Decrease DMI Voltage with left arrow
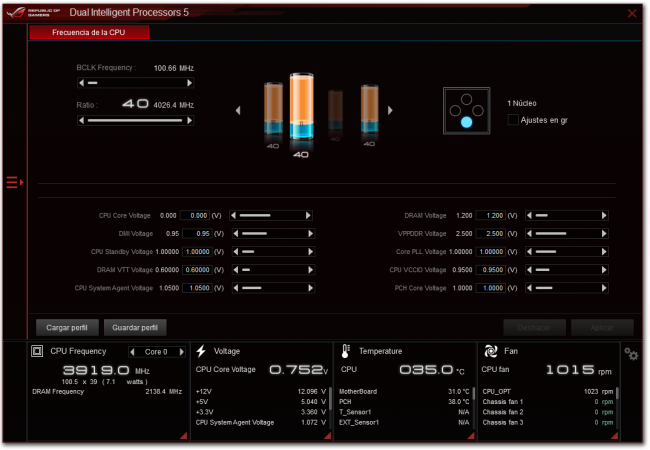Viewport: 650px width, 450px height. 236,234
